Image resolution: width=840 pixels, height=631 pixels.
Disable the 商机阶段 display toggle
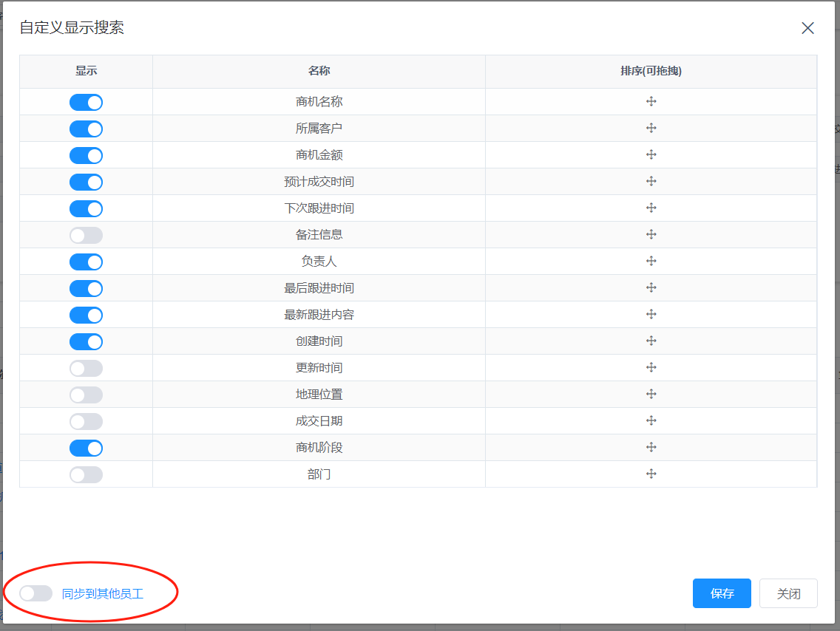pyautogui.click(x=86, y=448)
